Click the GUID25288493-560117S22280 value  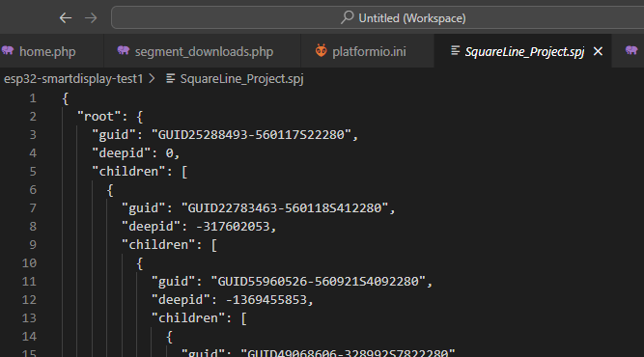coord(251,134)
